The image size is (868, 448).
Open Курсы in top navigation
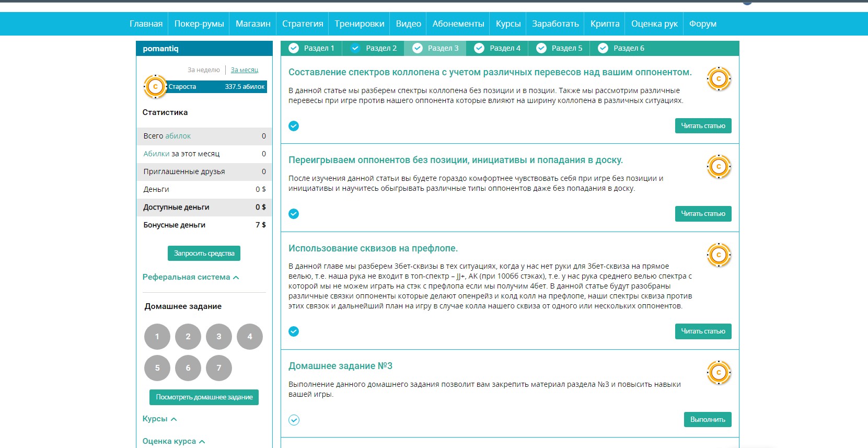[x=508, y=24]
